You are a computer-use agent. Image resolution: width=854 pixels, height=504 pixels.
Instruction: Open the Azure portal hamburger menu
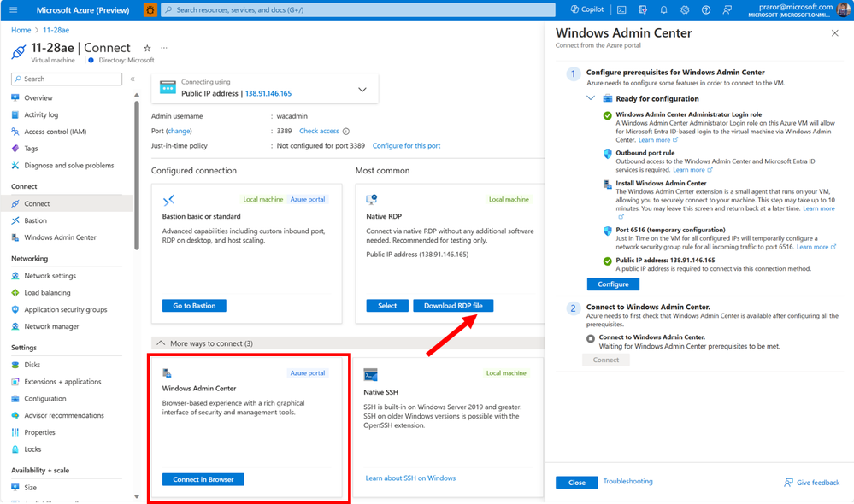click(x=14, y=9)
